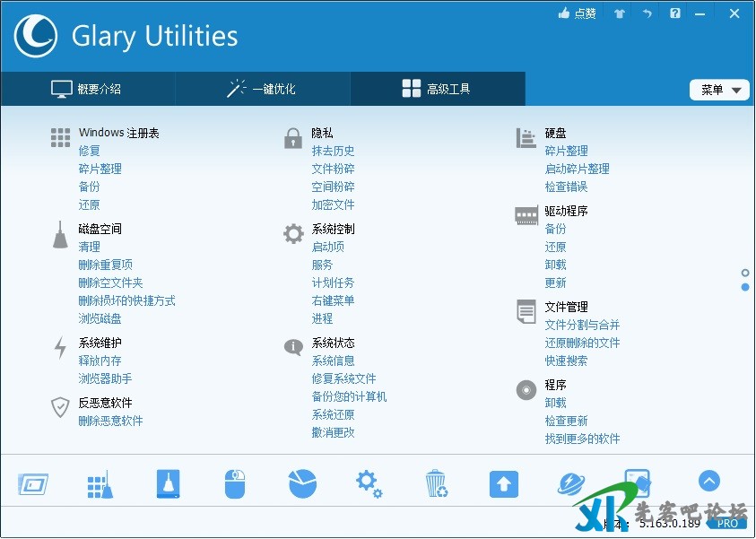Click the mouse icon in the bottom toolbar

234,484
